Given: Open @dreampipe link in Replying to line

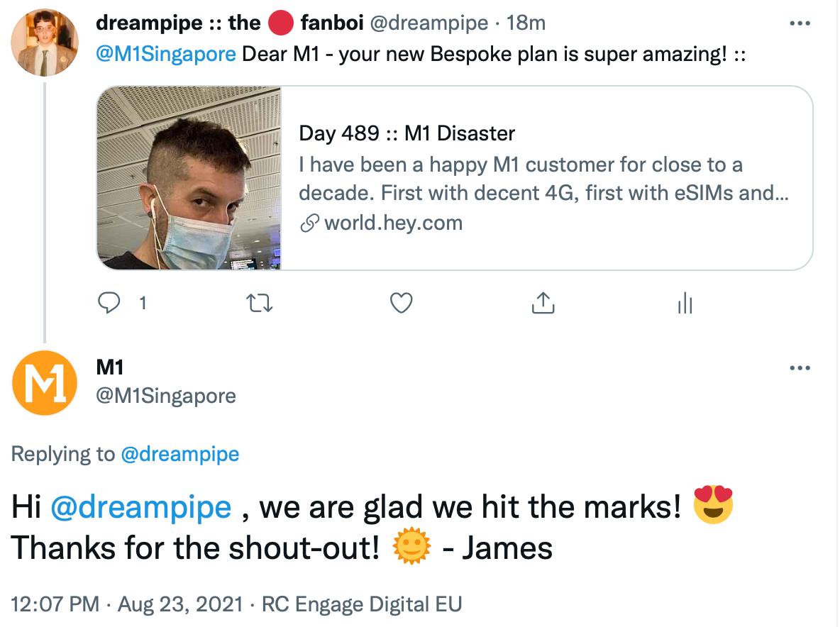Looking at the screenshot, I should coord(180,455).
